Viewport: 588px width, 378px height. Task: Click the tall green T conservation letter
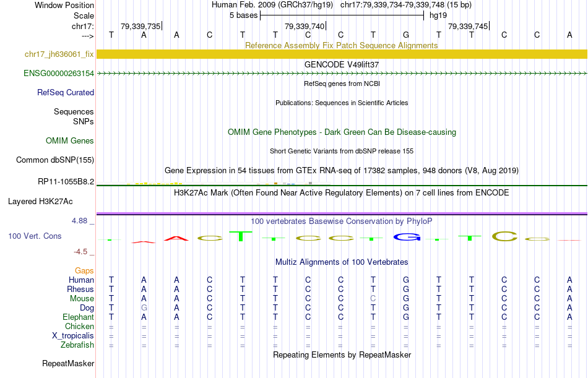point(242,236)
